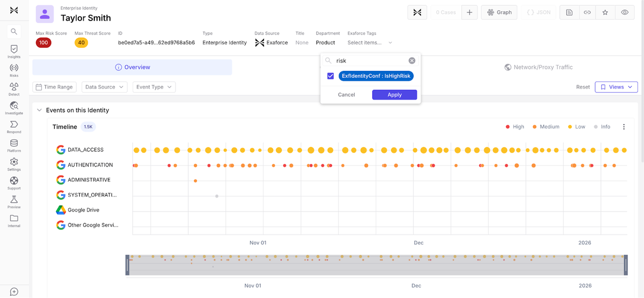Image resolution: width=644 pixels, height=298 pixels.
Task: Click the identity ID value
Action: pyautogui.click(x=156, y=42)
